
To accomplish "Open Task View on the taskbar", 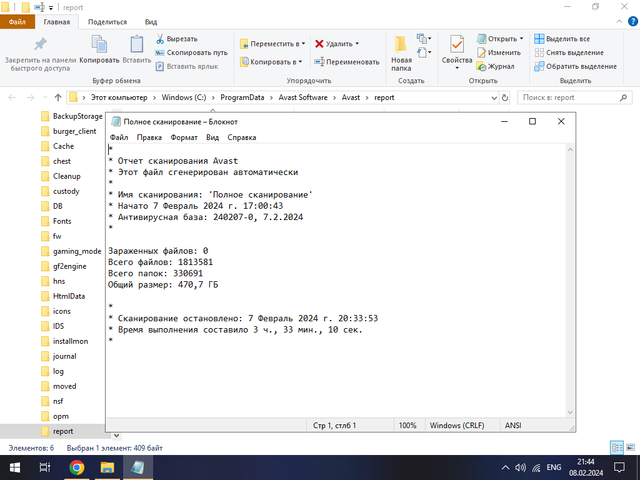I will pyautogui.click(x=44, y=468).
